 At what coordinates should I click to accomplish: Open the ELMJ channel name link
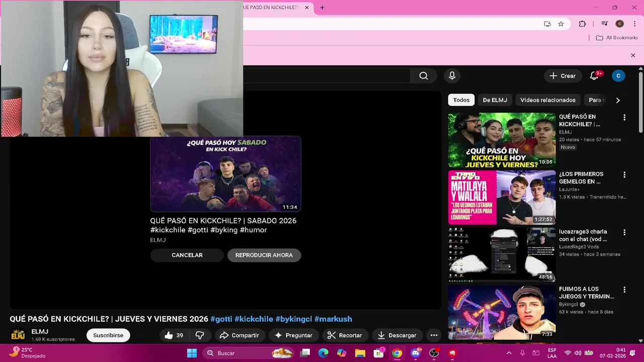[x=40, y=332]
